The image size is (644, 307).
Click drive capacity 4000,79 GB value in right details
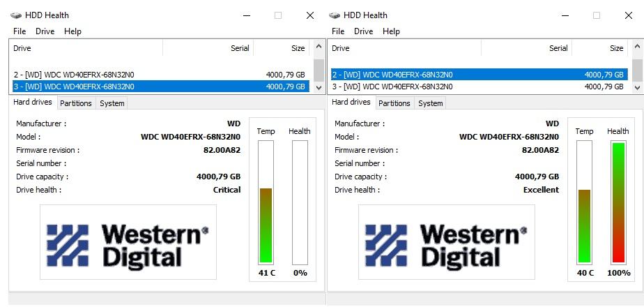point(537,177)
